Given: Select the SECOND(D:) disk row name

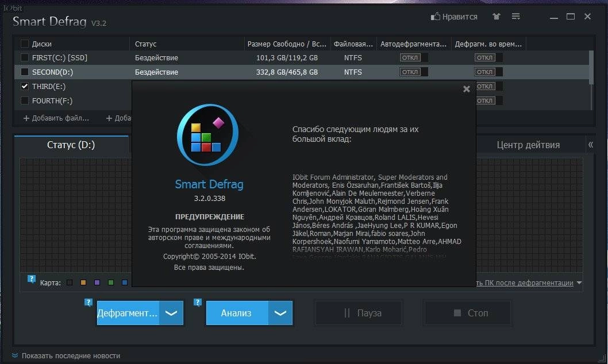Looking at the screenshot, I should (52, 72).
